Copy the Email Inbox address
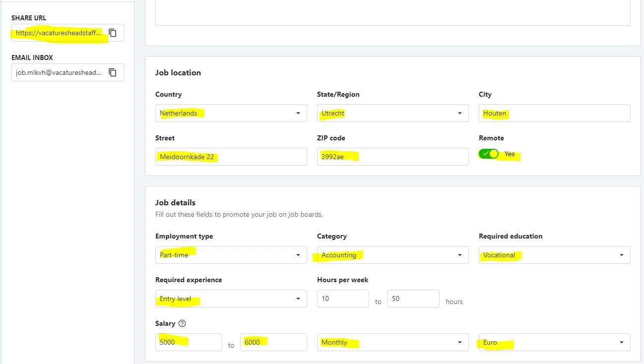Image resolution: width=644 pixels, height=364 pixels. [x=113, y=72]
